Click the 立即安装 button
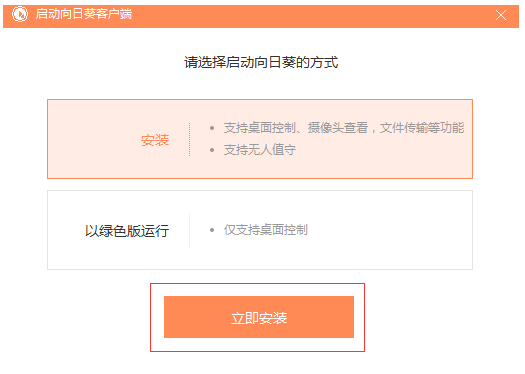525x374 pixels. click(259, 317)
